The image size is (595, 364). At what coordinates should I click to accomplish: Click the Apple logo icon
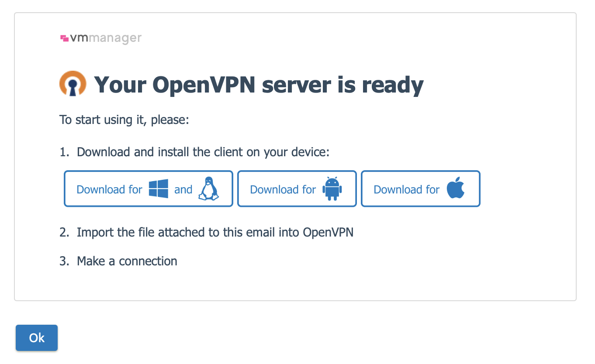(x=456, y=188)
